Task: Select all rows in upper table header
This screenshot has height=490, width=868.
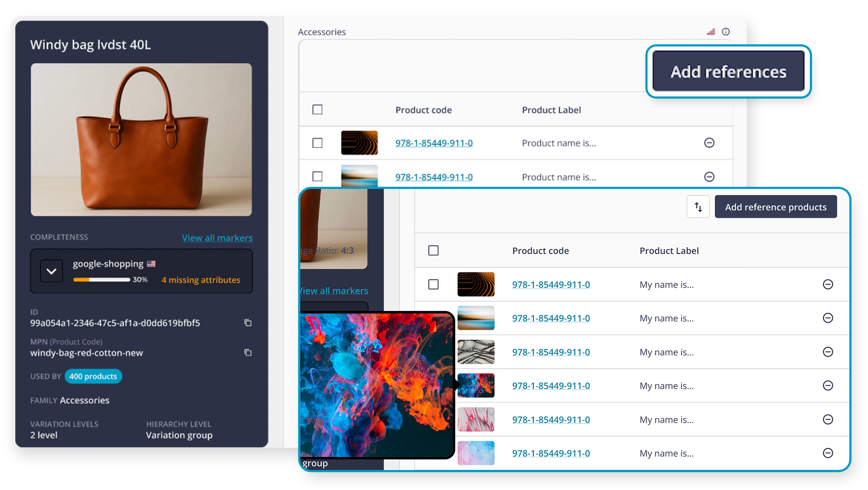Action: (317, 109)
